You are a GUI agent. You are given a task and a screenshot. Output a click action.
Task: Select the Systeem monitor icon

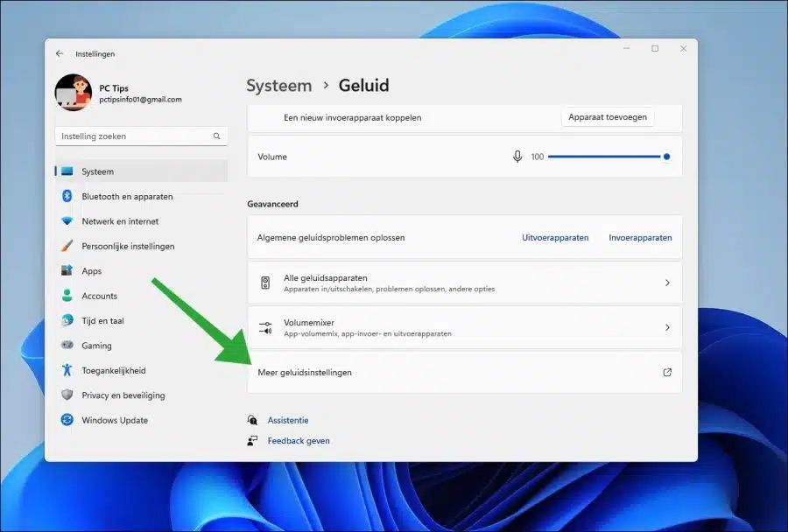(x=67, y=171)
